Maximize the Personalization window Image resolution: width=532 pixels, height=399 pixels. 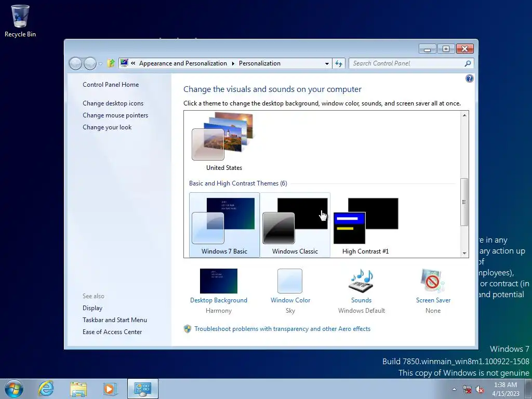point(446,49)
